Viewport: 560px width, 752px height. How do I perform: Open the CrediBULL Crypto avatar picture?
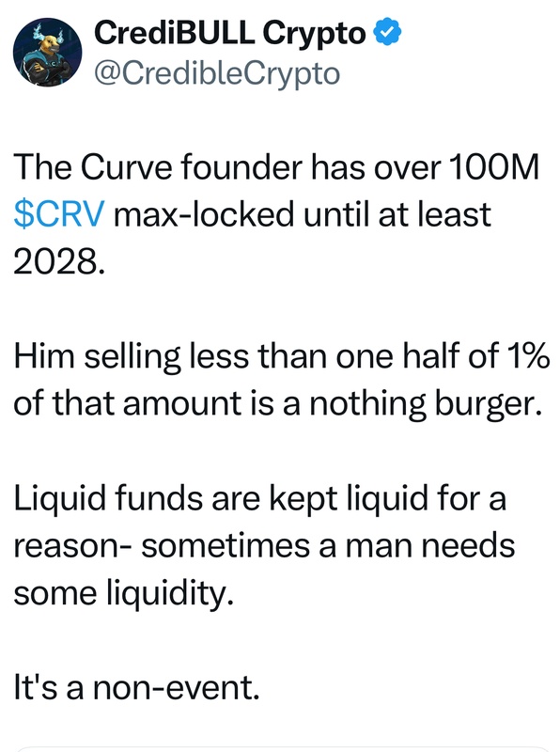[47, 52]
